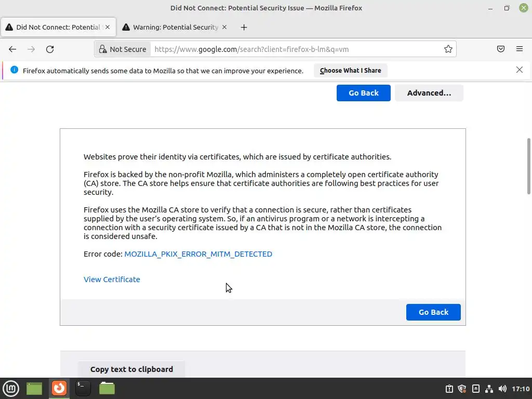Click the info icon in notification bar
The image size is (532, 399).
point(14,70)
